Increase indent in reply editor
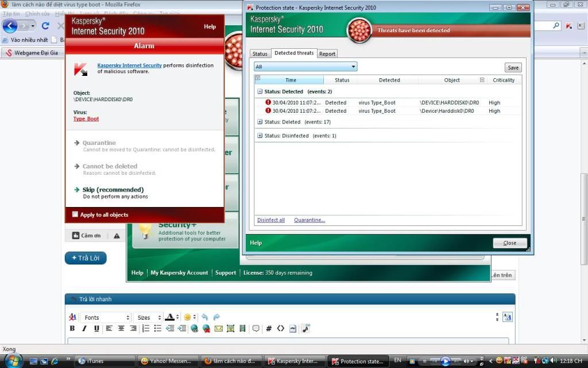 (x=182, y=328)
